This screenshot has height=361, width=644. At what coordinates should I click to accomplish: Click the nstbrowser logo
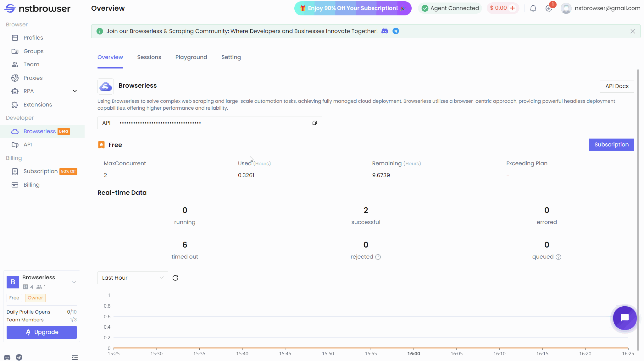pyautogui.click(x=37, y=8)
